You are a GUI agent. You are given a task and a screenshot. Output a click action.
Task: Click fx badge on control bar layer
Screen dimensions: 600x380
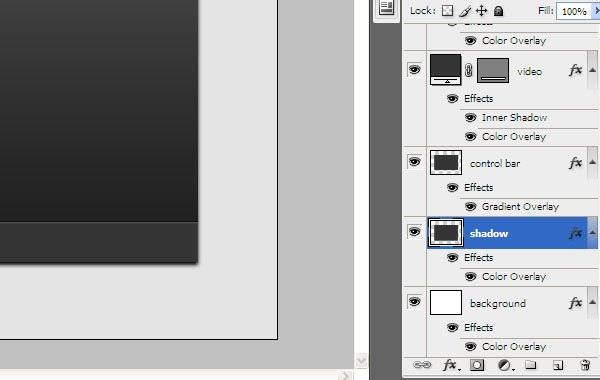point(576,163)
